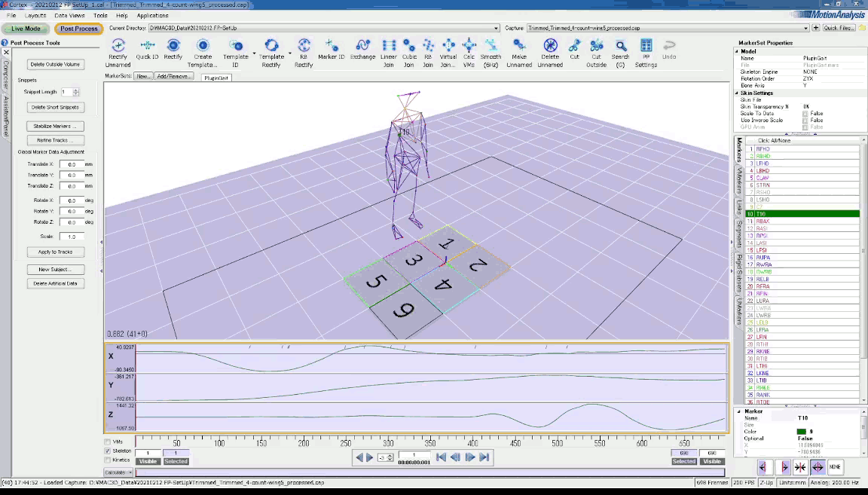This screenshot has width=868, height=495.
Task: Toggle the VMs checkbox
Action: pos(108,442)
